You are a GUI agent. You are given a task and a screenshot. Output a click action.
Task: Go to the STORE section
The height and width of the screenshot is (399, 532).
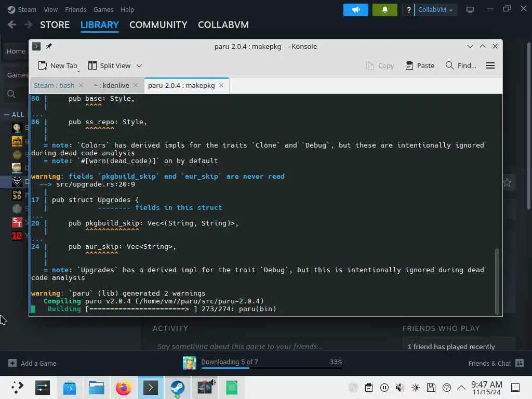click(55, 25)
